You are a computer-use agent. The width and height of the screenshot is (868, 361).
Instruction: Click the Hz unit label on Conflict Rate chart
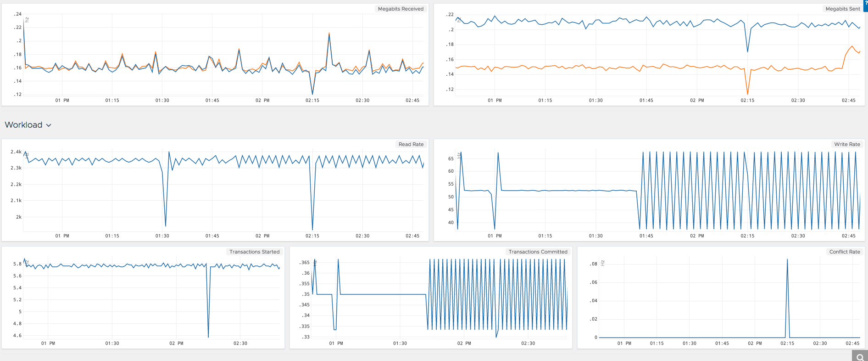[603, 263]
